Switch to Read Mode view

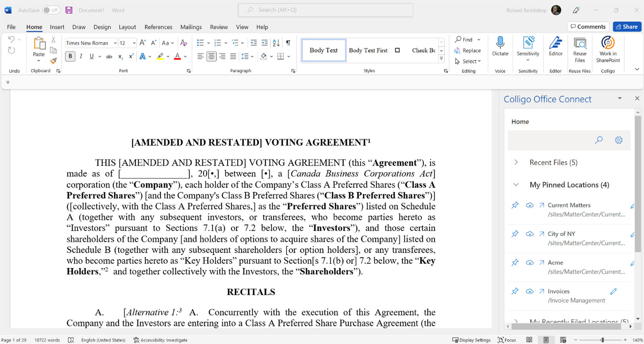[530, 340]
